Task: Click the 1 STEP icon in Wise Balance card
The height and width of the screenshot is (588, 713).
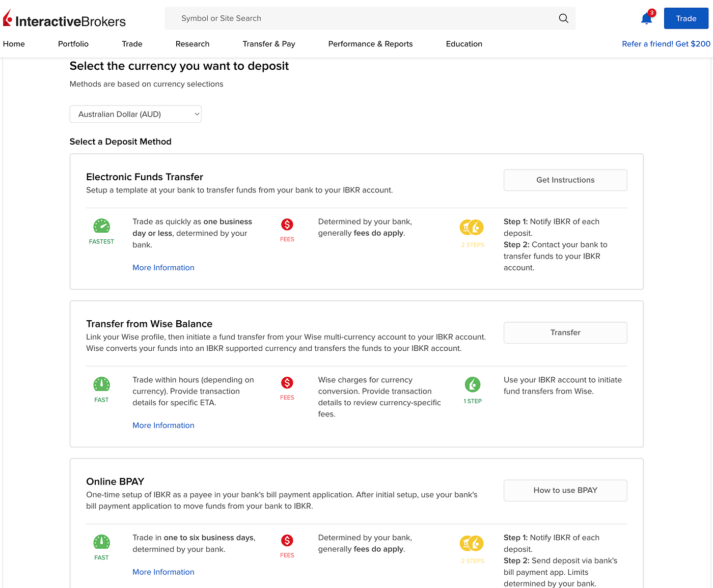Action: [473, 385]
